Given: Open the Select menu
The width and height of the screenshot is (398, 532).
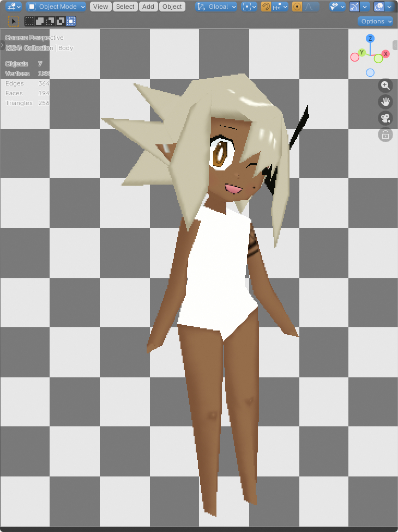Looking at the screenshot, I should (125, 7).
